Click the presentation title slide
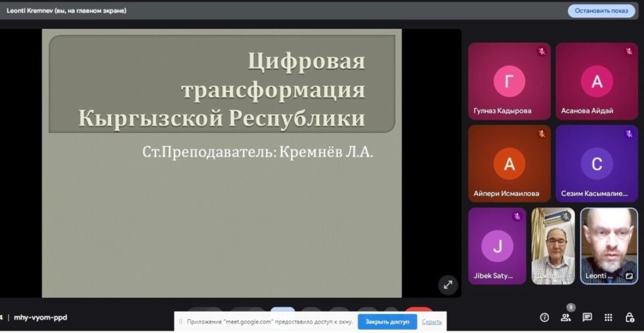 coord(221,163)
